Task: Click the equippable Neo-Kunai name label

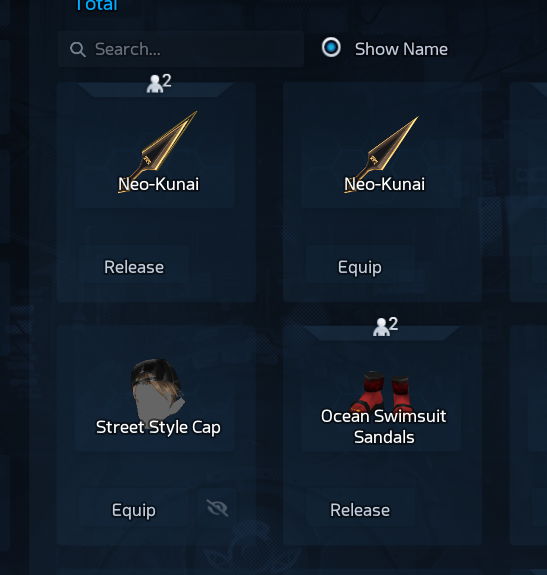Action: click(384, 184)
